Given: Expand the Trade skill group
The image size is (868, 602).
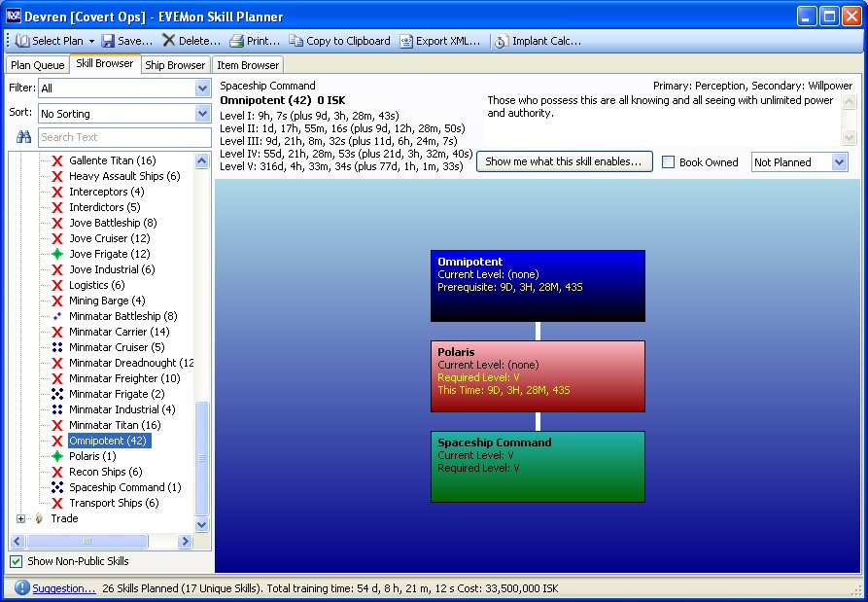Looking at the screenshot, I should (x=21, y=519).
